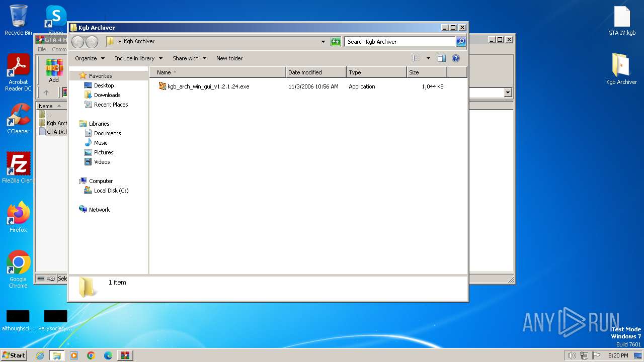Sort by Type column header
Image resolution: width=644 pixels, height=362 pixels.
point(376,72)
